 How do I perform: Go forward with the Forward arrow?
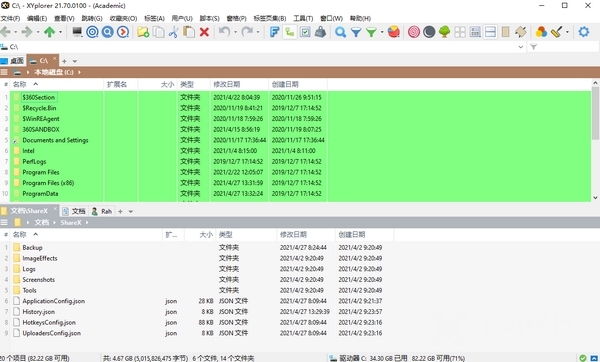pos(27,32)
